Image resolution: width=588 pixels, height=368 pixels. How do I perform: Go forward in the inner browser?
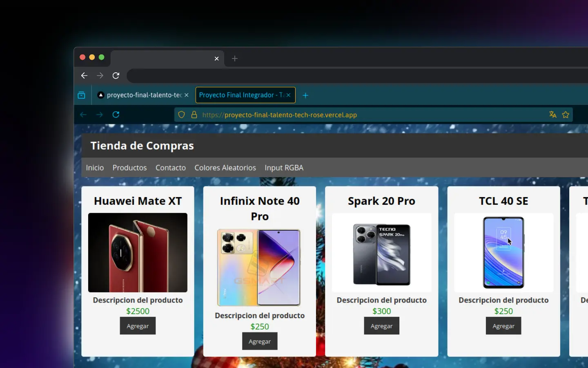100,114
